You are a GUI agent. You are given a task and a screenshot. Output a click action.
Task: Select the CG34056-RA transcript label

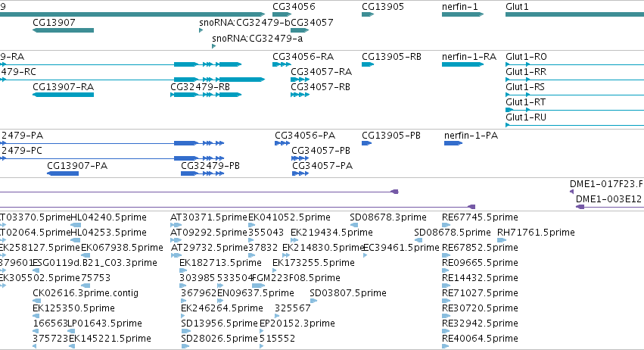[303, 56]
